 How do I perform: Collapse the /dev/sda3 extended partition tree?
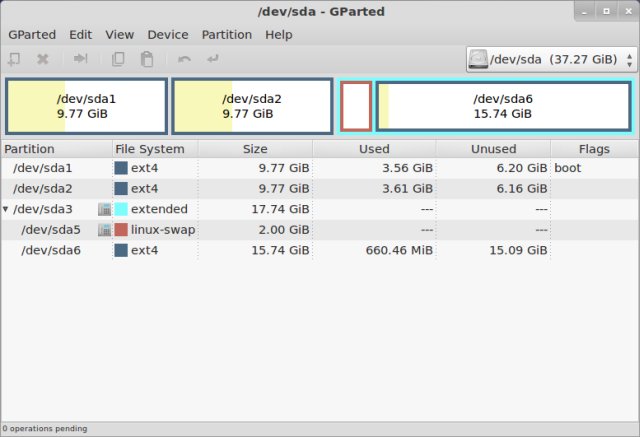pos(5,209)
